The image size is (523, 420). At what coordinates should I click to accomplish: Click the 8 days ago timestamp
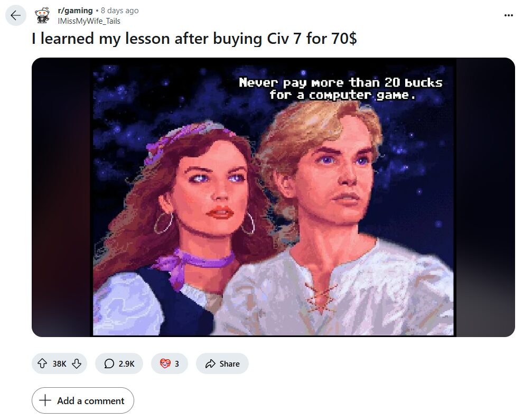(x=120, y=11)
